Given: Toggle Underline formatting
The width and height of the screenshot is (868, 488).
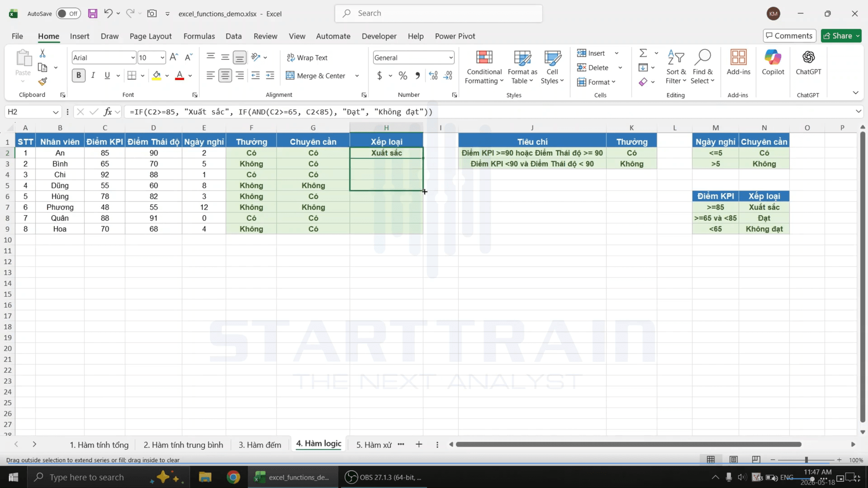Looking at the screenshot, I should point(107,76).
